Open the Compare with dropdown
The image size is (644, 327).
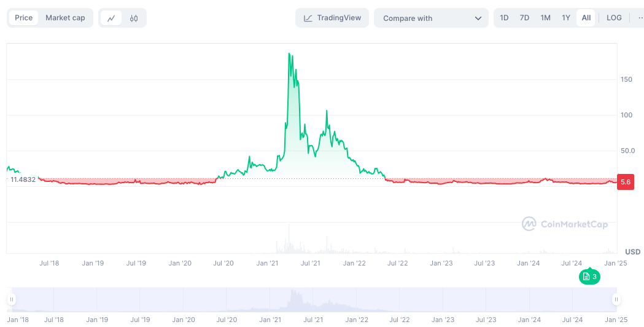pos(430,18)
